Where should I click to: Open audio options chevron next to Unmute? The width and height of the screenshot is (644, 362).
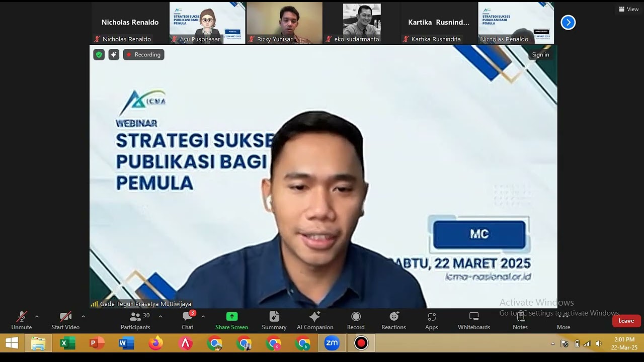tap(37, 317)
